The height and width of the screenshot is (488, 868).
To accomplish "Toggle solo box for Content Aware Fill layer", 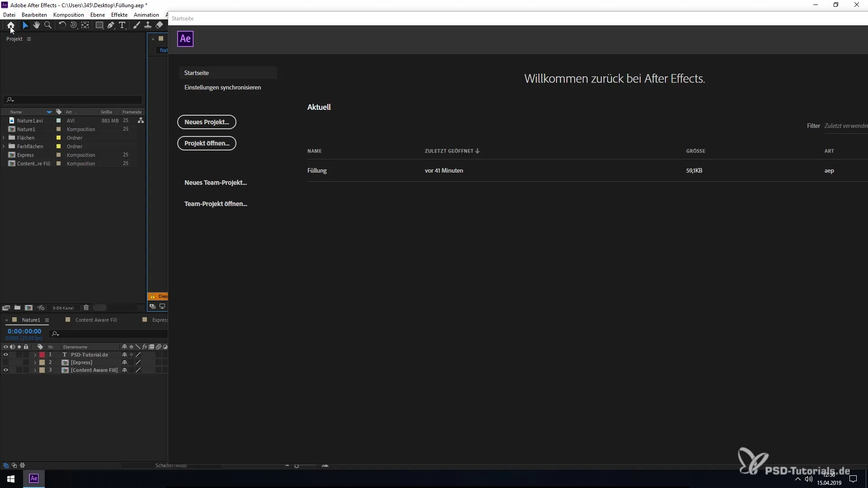I will pos(19,371).
